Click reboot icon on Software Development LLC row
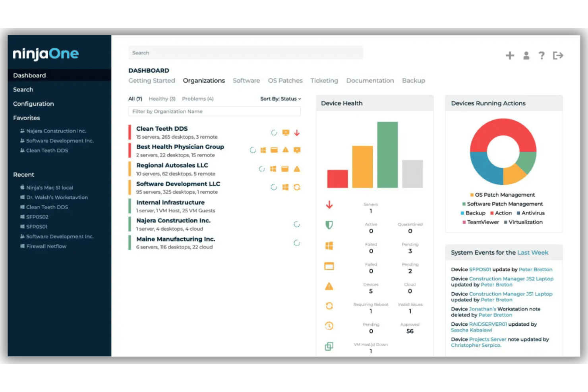Viewport: 588px width, 392px height. pos(297,187)
